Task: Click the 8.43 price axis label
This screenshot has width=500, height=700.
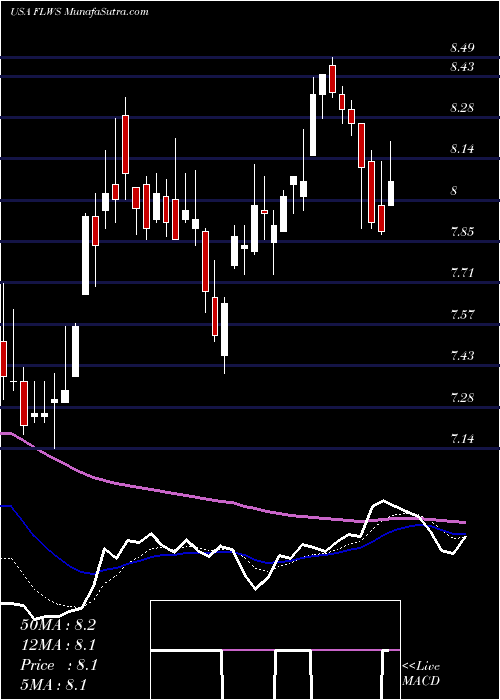Action: (462, 67)
